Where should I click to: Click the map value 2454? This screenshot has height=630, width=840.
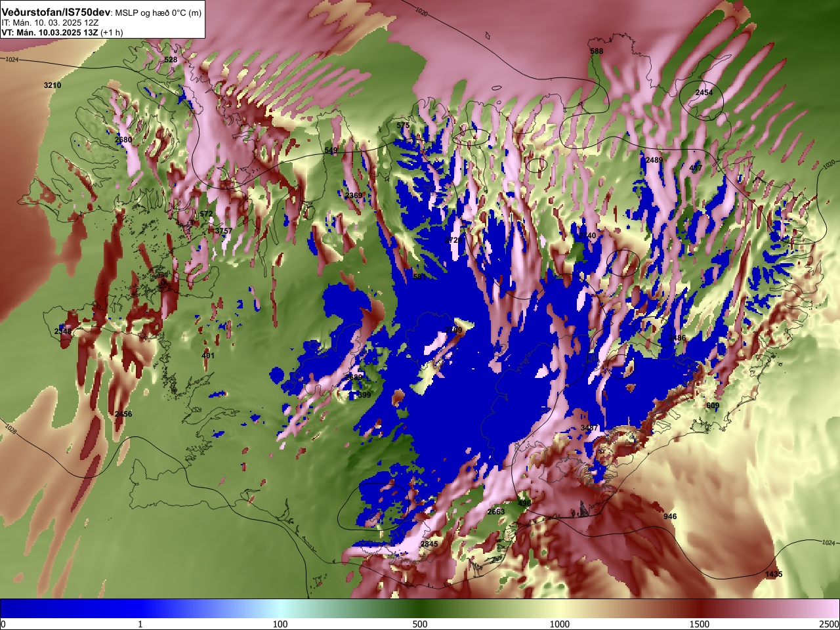[703, 93]
